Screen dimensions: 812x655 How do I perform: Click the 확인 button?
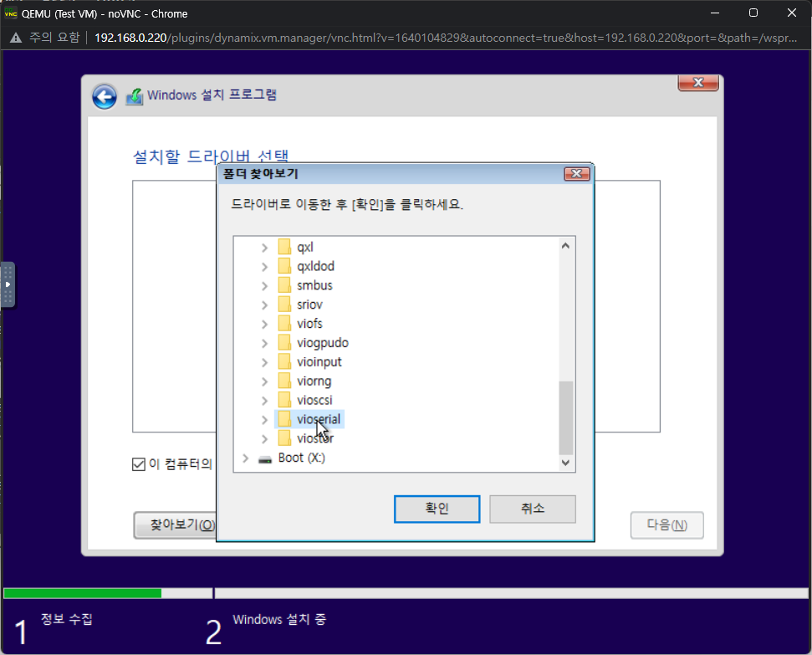point(437,509)
